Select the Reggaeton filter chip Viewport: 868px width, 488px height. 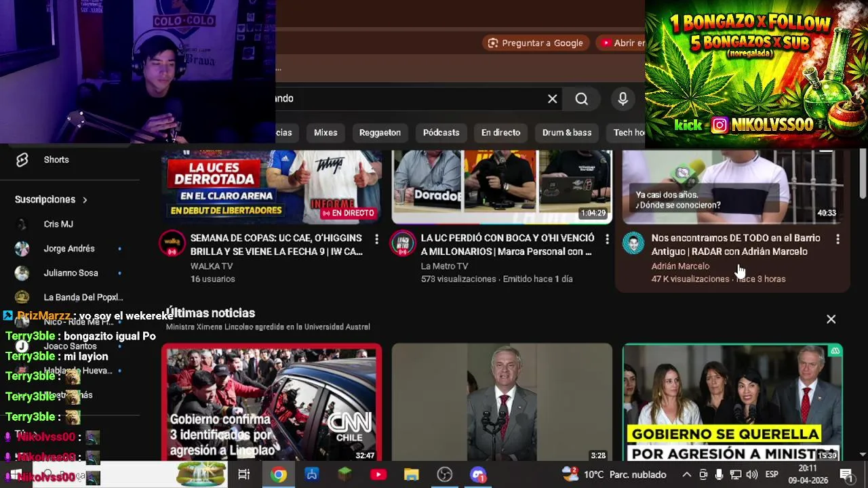(x=380, y=133)
